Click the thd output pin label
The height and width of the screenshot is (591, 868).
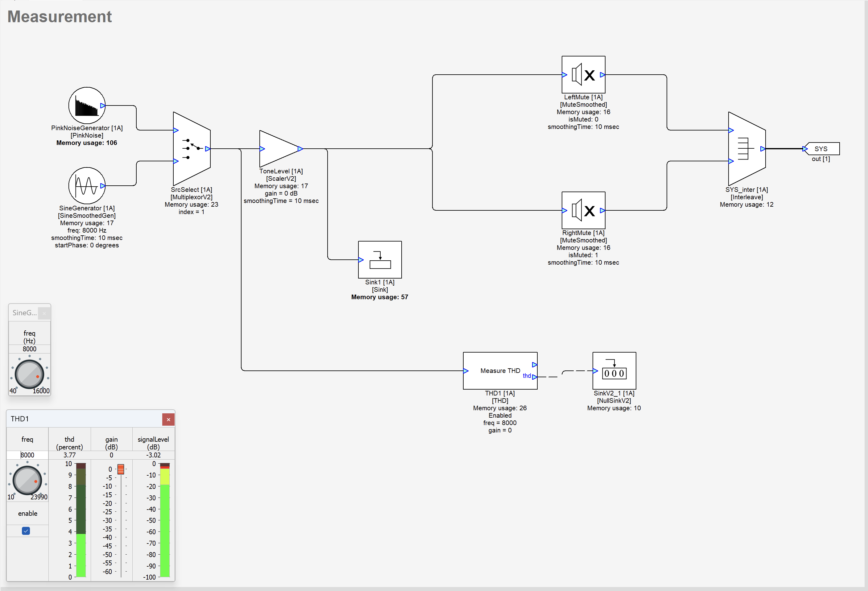527,376
